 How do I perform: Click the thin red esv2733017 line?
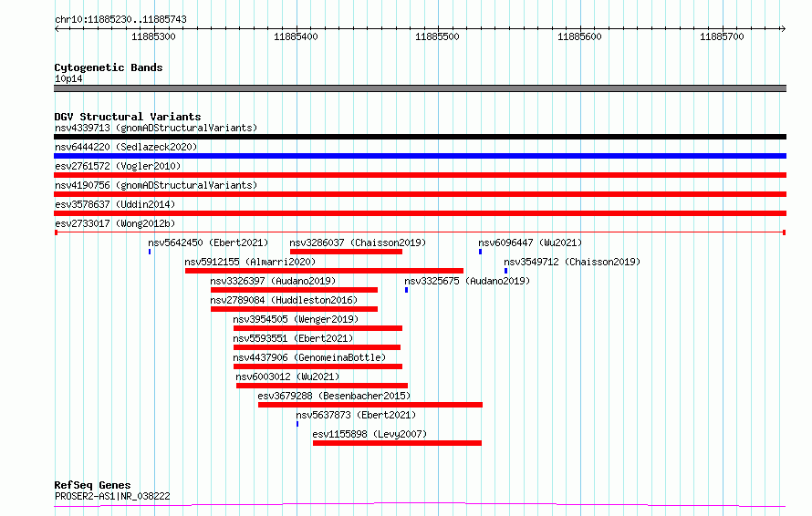420,232
